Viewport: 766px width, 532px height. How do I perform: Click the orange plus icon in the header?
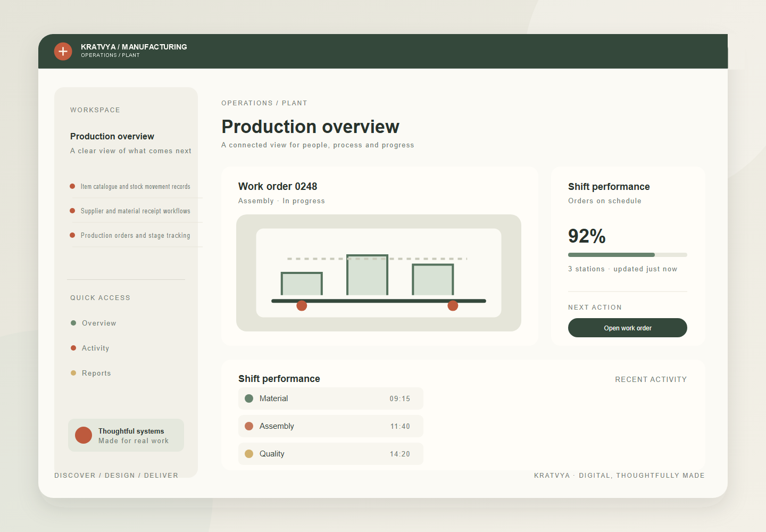pyautogui.click(x=63, y=51)
